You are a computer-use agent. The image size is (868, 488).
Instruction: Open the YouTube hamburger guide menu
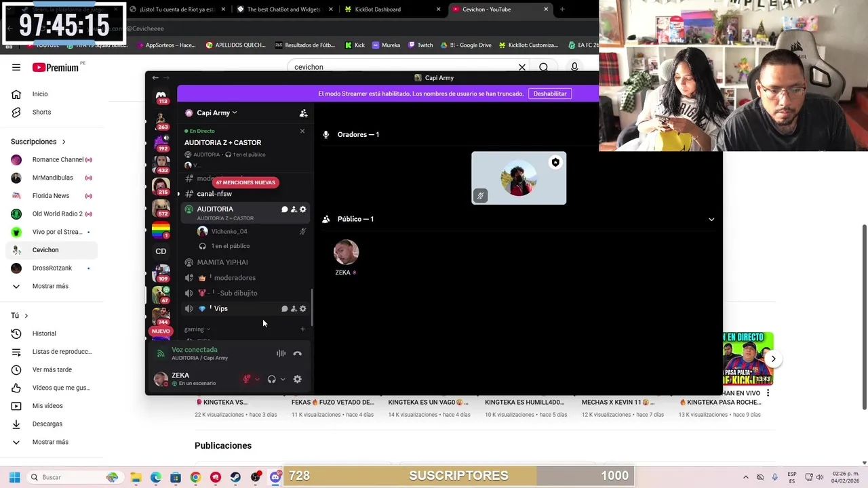(16, 68)
